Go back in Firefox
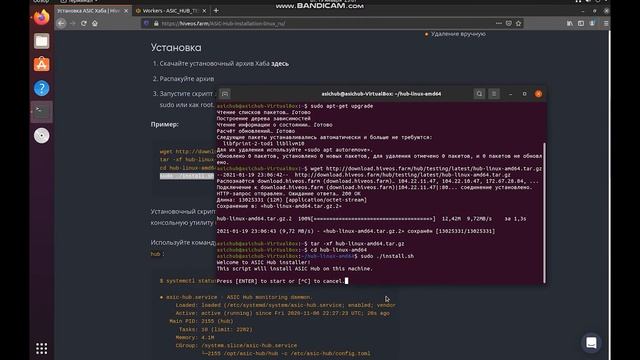640x360 pixels. click(x=61, y=23)
